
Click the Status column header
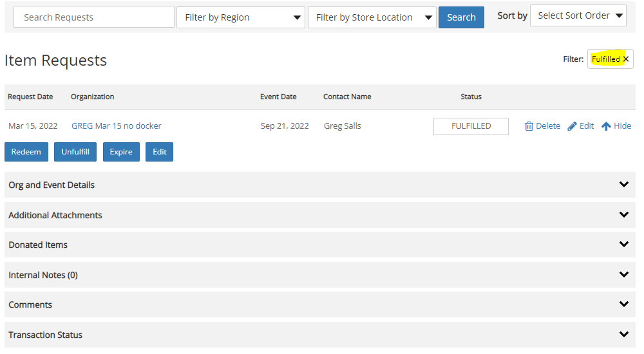click(471, 97)
